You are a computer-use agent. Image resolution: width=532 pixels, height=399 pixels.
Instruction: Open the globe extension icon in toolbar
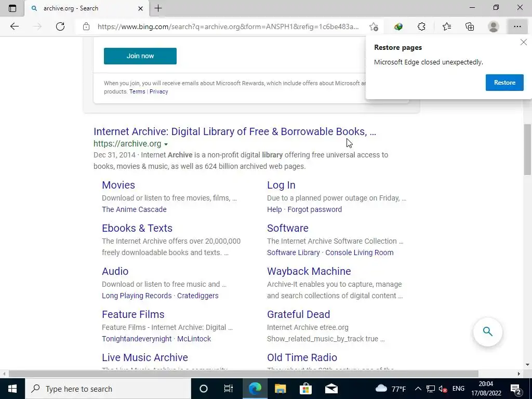(x=398, y=26)
